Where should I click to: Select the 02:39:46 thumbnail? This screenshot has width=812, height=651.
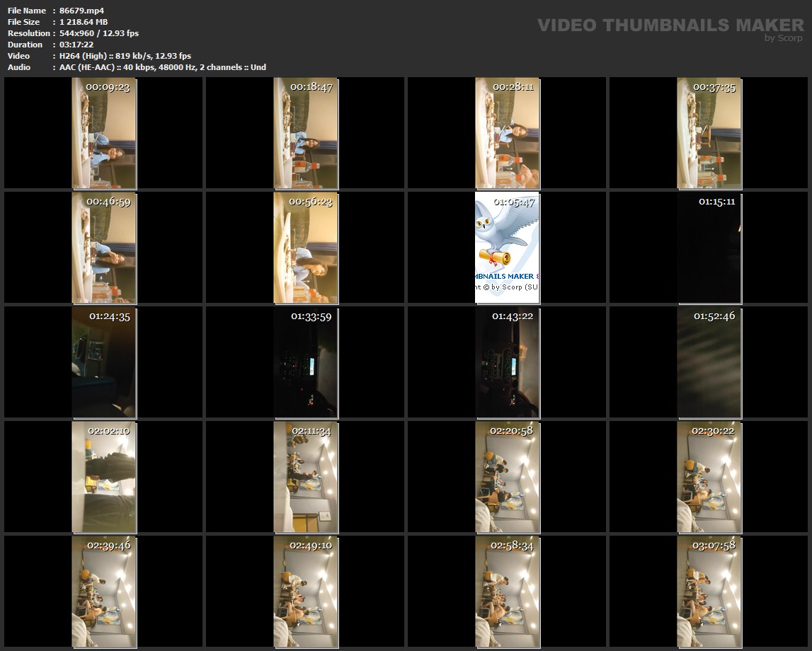pos(104,592)
